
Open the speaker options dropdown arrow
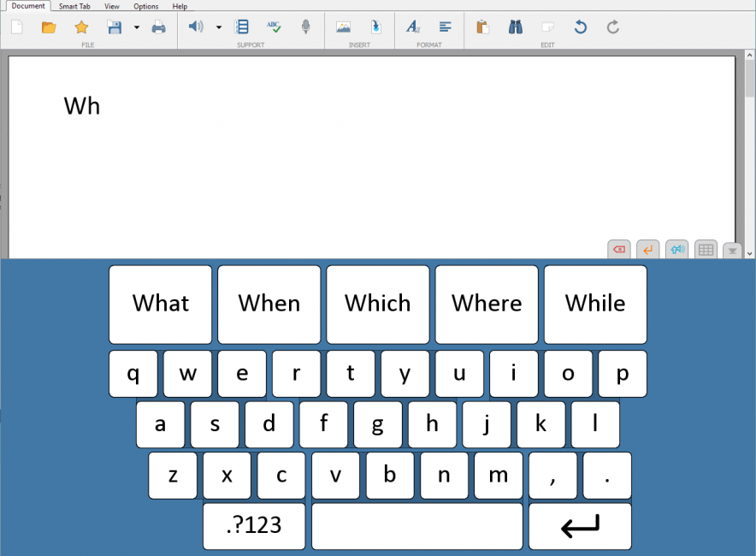tap(218, 27)
